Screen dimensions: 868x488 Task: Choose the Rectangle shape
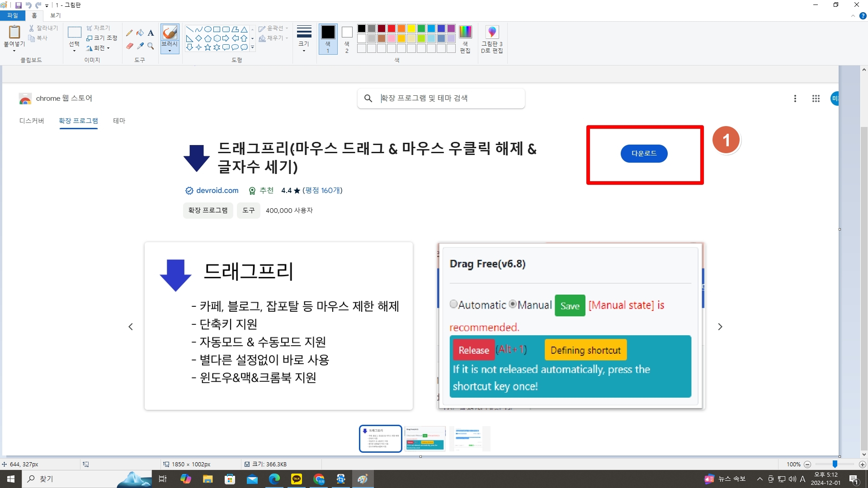point(217,29)
